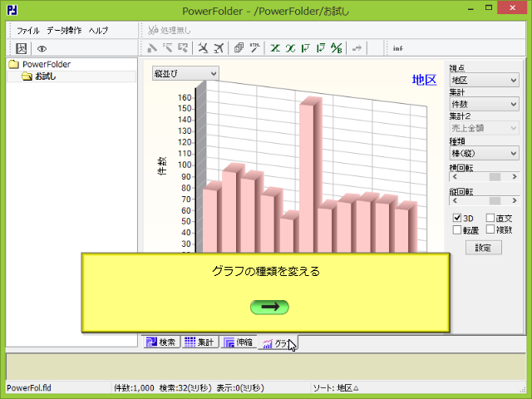Viewport: 532px width, 399px height.
Task: Click the second gray dotted-pencil toolbar icon
Action: (168, 48)
